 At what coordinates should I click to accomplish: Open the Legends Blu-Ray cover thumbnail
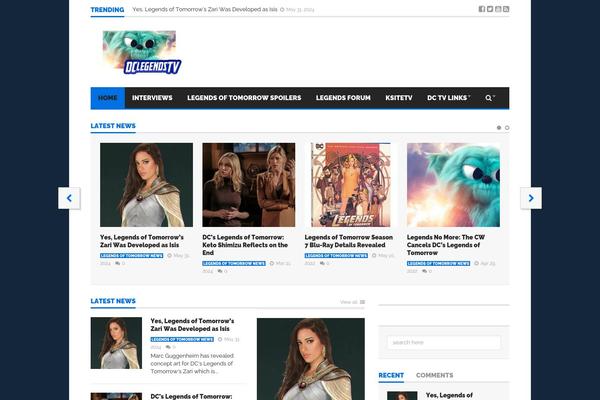pos(351,185)
